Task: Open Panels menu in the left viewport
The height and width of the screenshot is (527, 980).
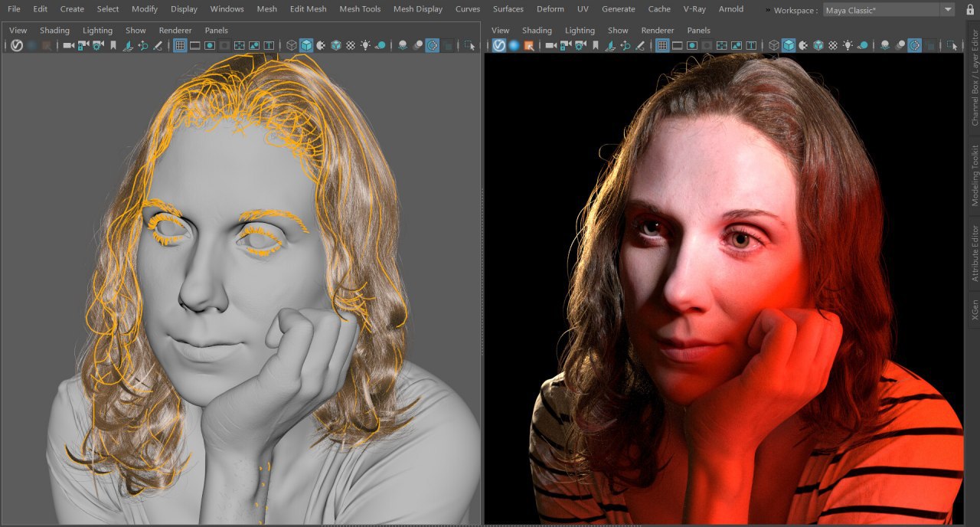Action: (x=216, y=31)
